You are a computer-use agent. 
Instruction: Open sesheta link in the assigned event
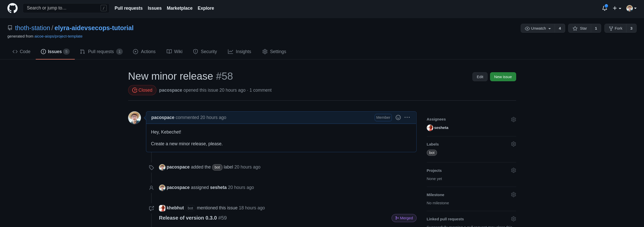218,187
